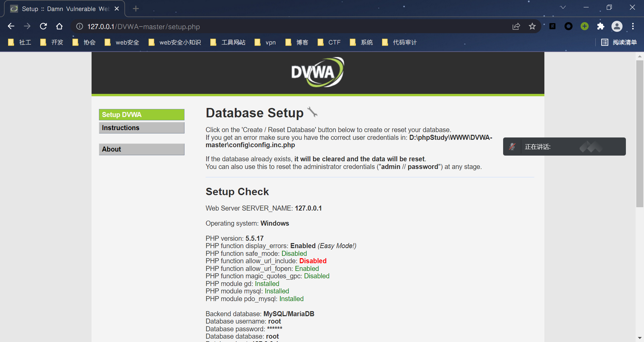644x342 pixels.
Task: Click the Backend database MySQL/MariaDB text
Action: (x=260, y=314)
